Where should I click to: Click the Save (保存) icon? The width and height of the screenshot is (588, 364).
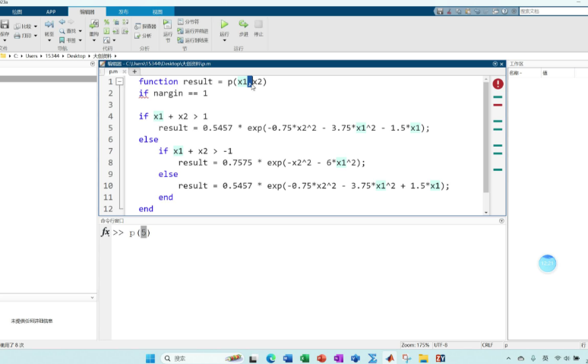coord(5,25)
